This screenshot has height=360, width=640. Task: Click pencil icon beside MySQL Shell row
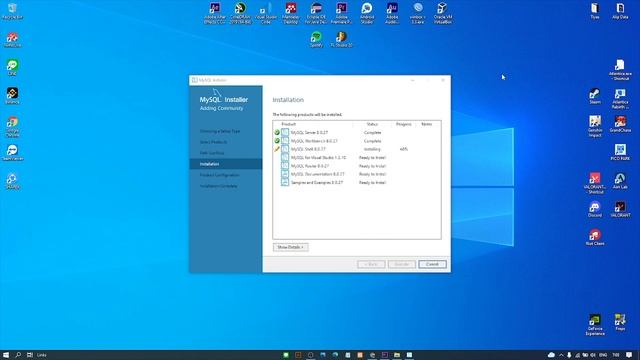coord(277,149)
